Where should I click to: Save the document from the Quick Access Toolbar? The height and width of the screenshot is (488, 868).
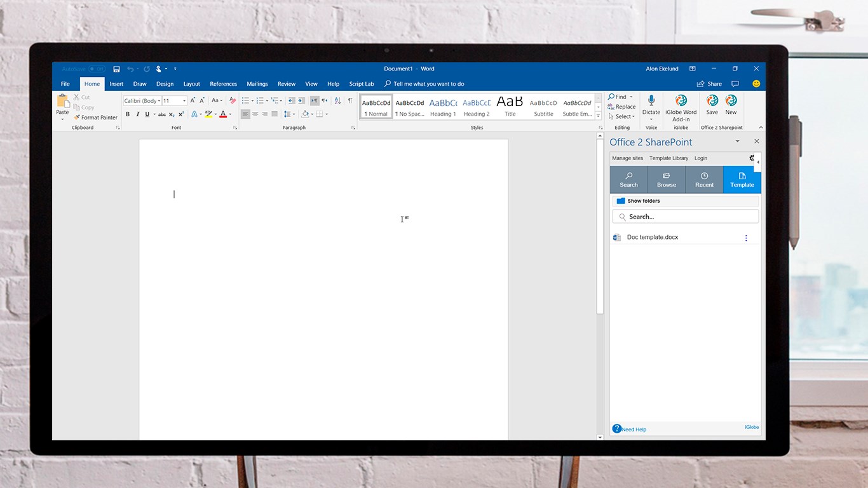(x=116, y=69)
